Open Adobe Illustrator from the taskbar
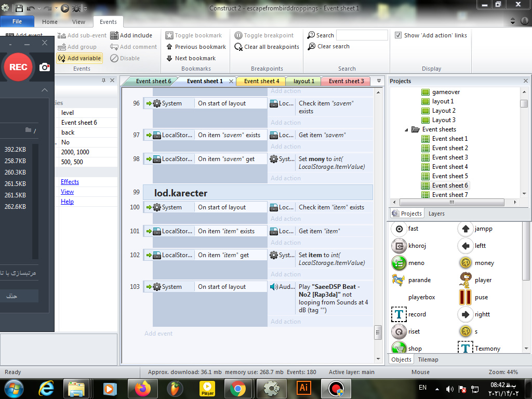Image resolution: width=532 pixels, height=399 pixels. (x=303, y=389)
